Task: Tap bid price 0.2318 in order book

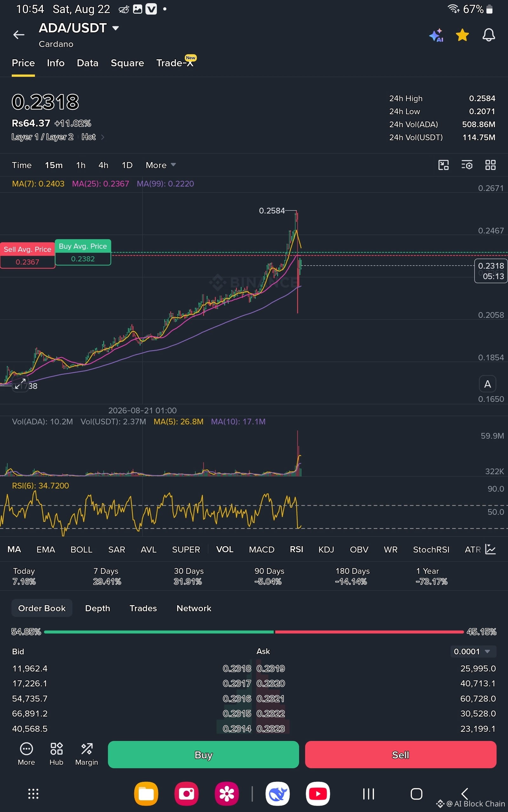Action: (x=237, y=668)
